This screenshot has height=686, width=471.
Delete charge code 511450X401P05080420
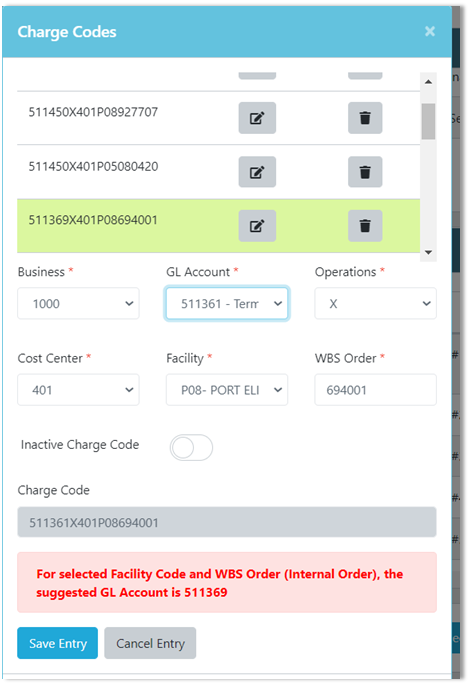(365, 172)
